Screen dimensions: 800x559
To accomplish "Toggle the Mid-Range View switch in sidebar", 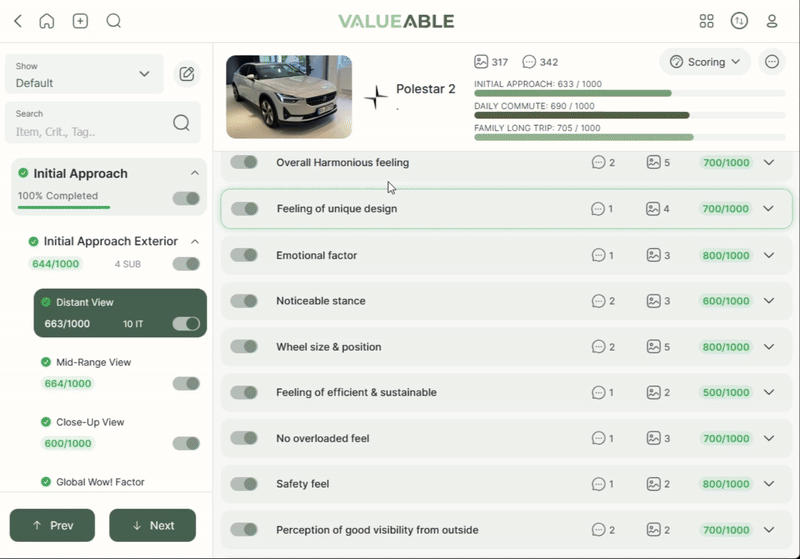I will click(x=186, y=384).
